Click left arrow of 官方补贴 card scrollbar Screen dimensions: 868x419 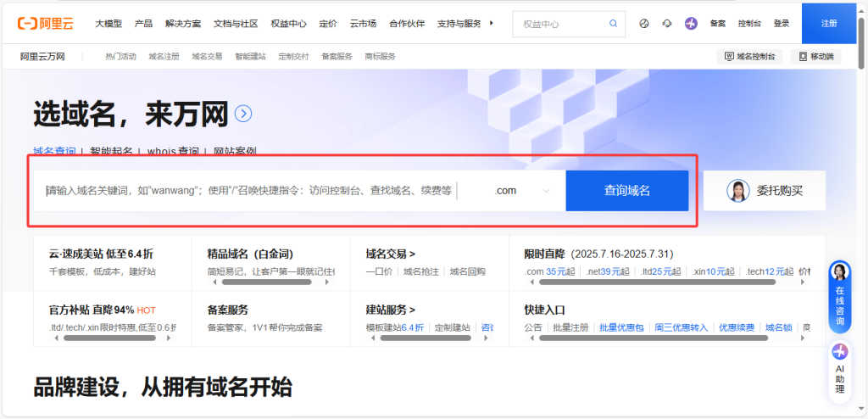[57, 338]
